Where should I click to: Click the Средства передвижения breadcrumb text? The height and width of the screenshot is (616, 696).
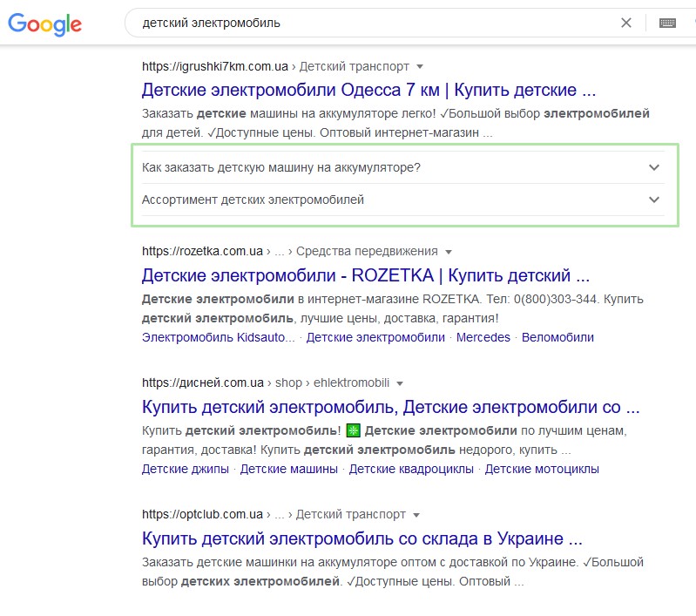pos(367,252)
